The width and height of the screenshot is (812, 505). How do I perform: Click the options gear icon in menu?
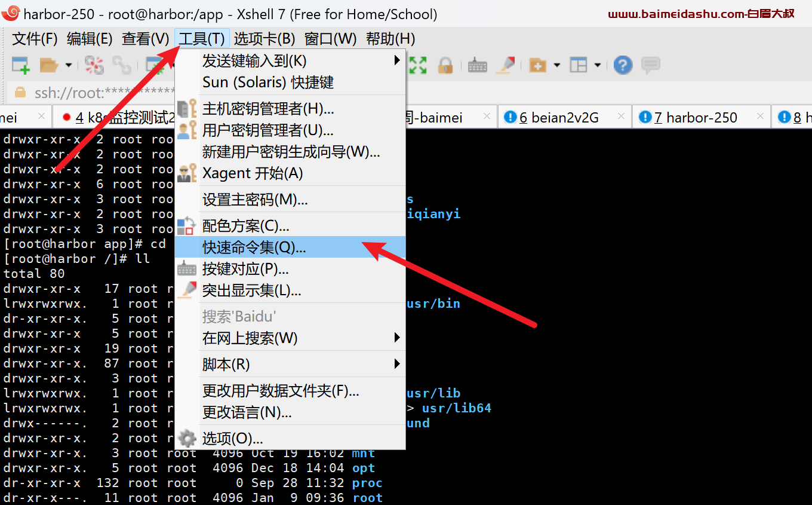[187, 439]
